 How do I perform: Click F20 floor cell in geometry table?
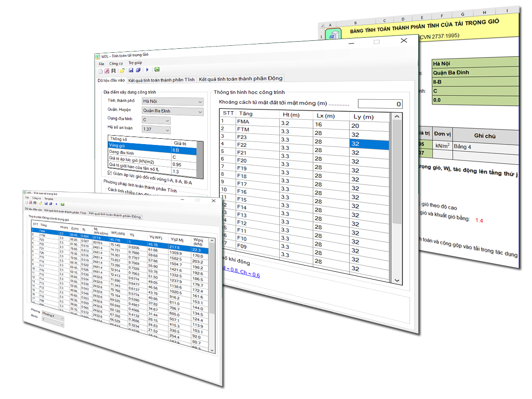click(x=257, y=160)
